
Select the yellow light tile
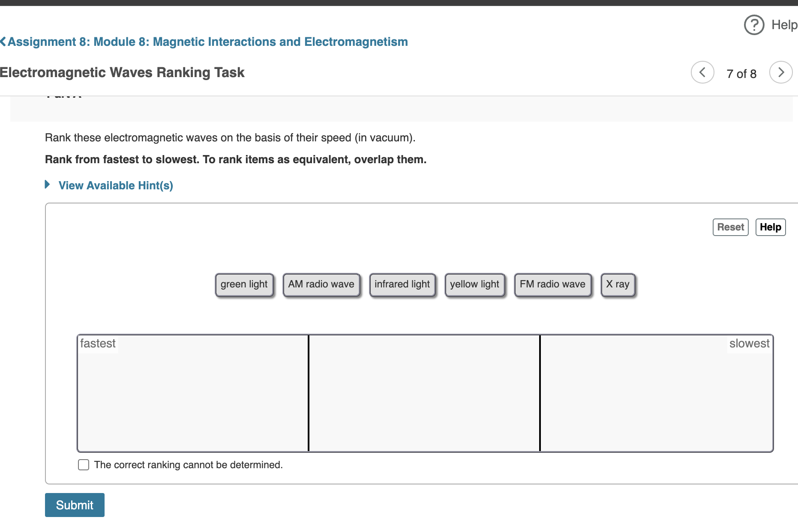(474, 284)
